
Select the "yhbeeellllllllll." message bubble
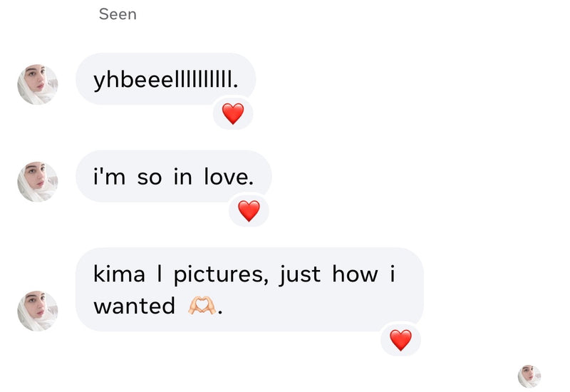coord(165,80)
